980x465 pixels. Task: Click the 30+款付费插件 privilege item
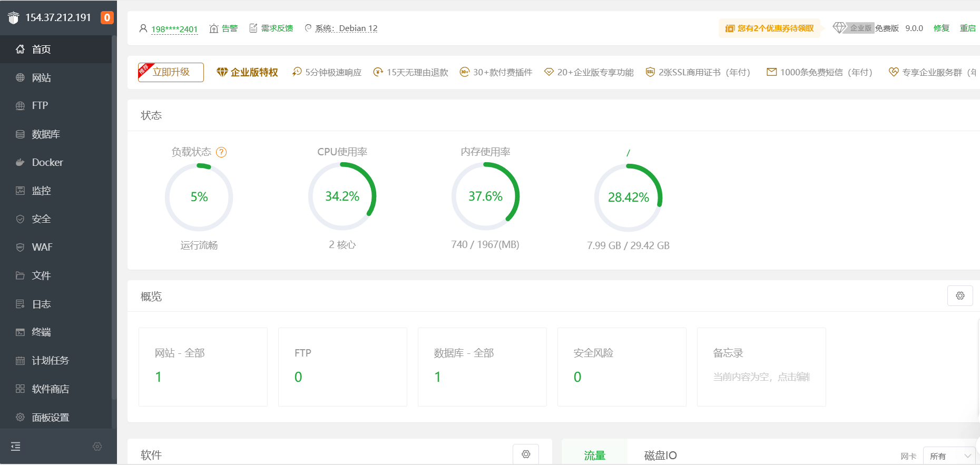point(496,72)
